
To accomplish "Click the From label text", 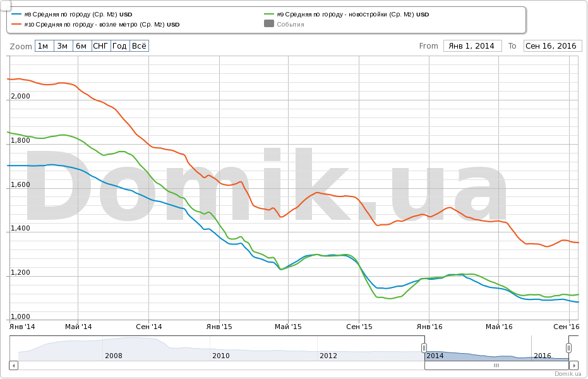I will coord(429,45).
